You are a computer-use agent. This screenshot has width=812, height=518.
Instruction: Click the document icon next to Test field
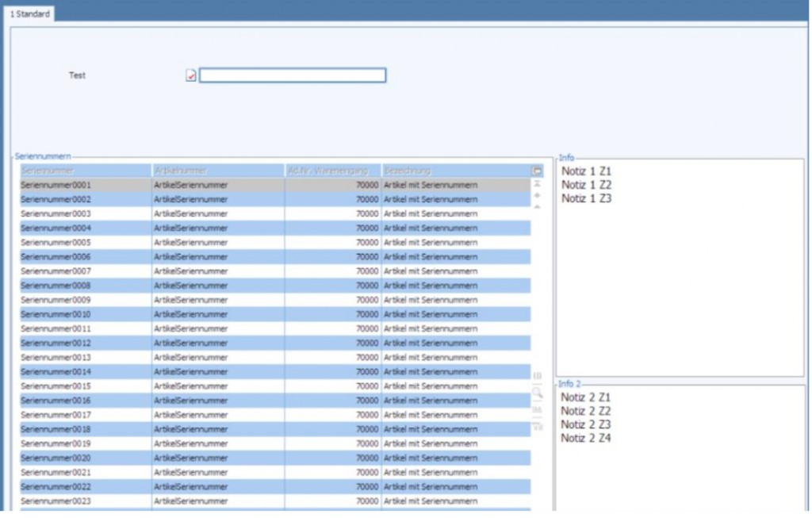[x=190, y=75]
